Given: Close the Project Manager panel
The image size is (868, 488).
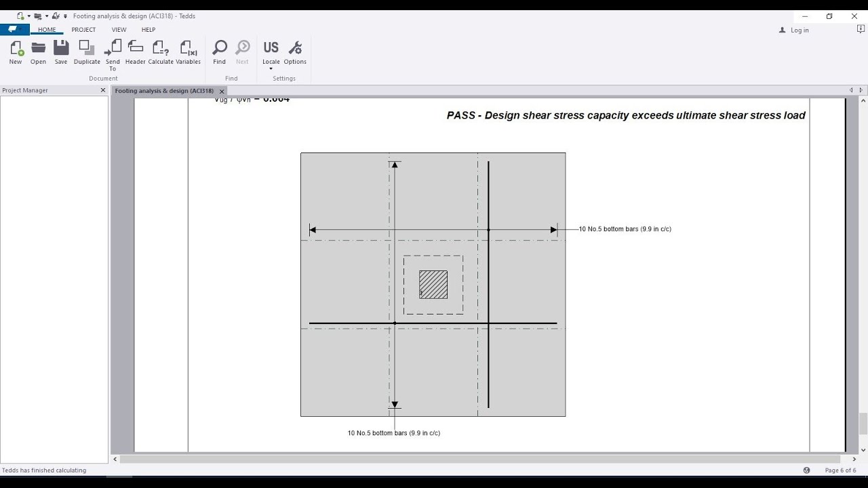Looking at the screenshot, I should tap(103, 90).
